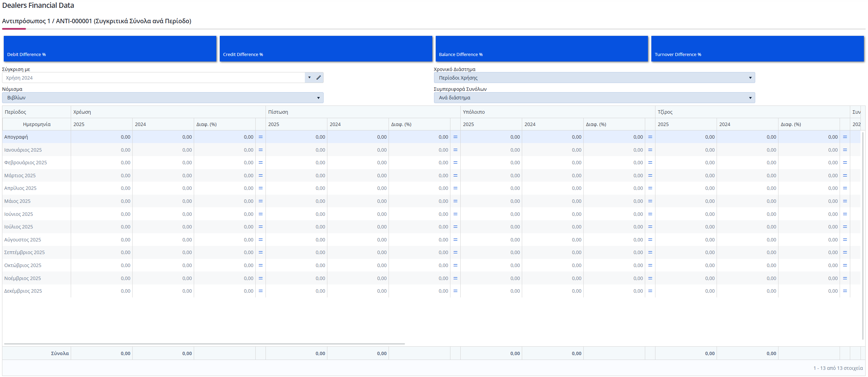
Task: Click the Υπόλοιπο equals icon in Απογραφή row
Action: click(x=650, y=137)
